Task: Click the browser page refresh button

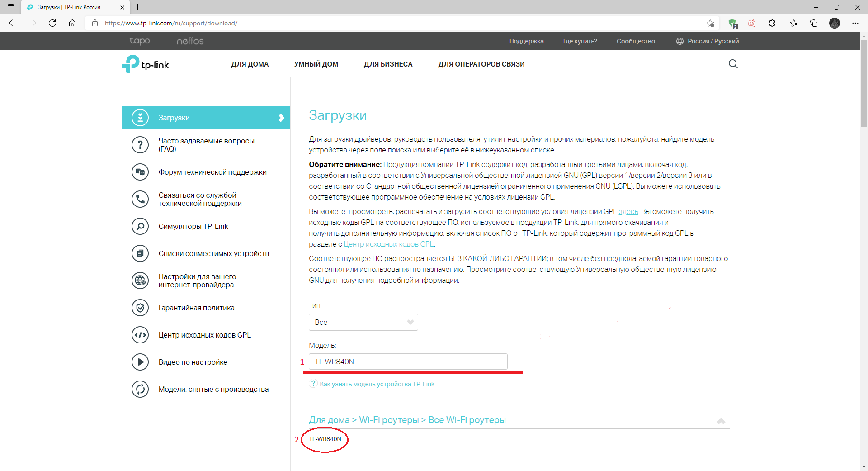Action: (52, 23)
